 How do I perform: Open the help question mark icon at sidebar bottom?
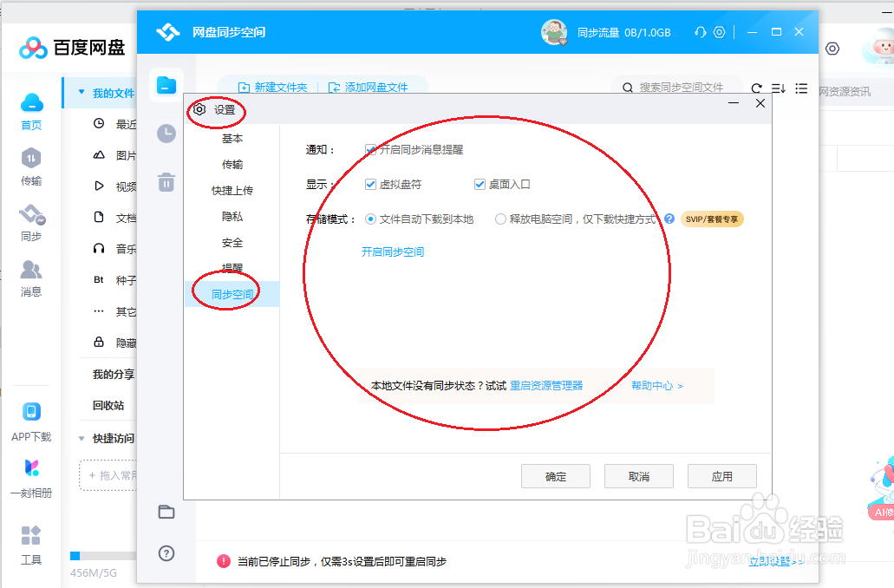(x=166, y=553)
